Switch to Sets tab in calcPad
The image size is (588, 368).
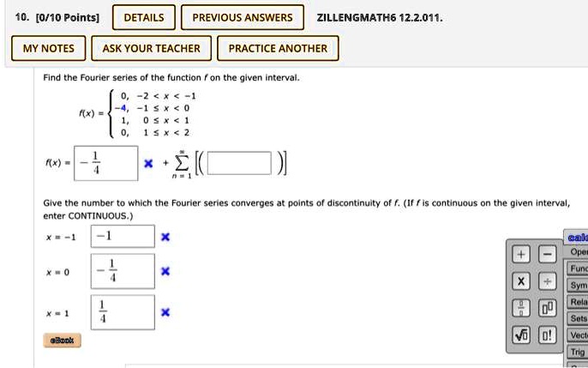pos(578,318)
